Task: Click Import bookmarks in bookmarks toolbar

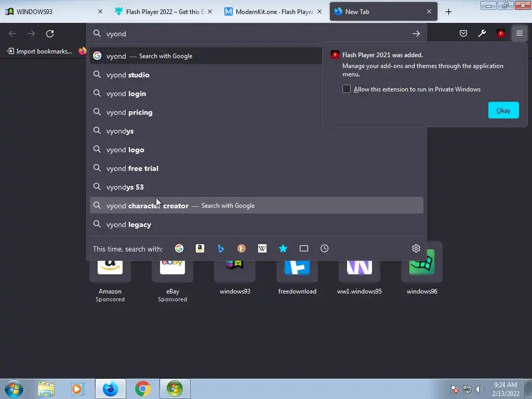Action: (39, 51)
